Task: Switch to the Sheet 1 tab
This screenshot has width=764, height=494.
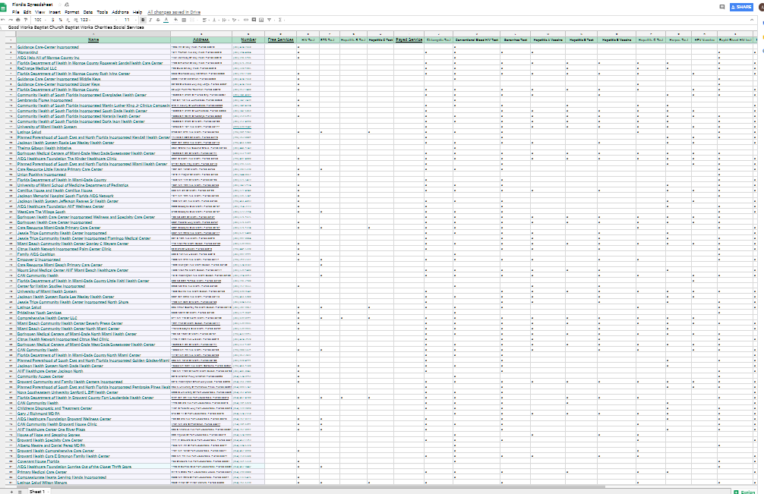Action: point(38,492)
